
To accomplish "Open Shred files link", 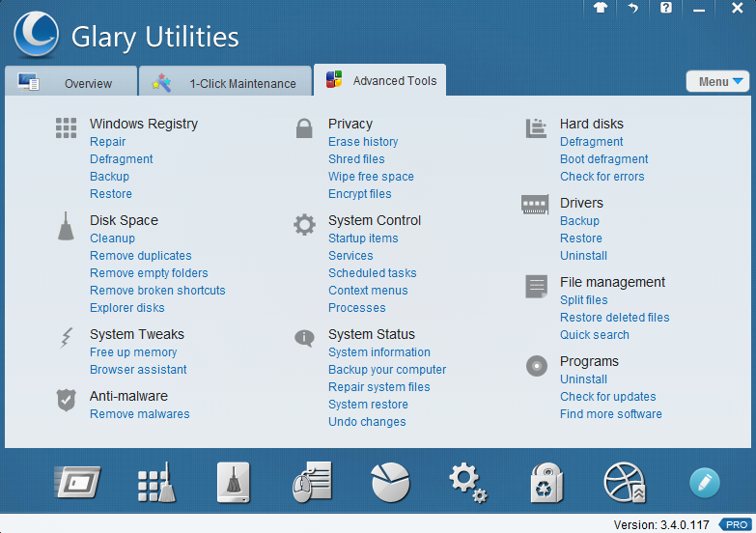I will 356,159.
